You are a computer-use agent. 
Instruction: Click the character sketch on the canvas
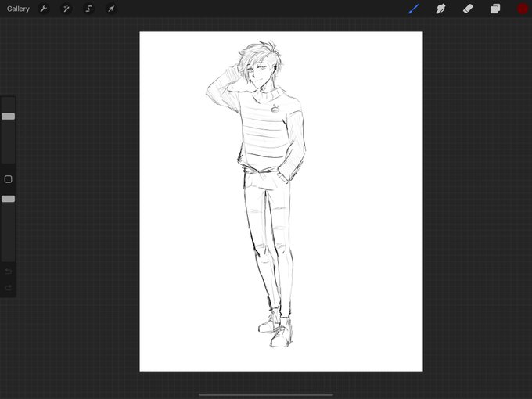(x=256, y=193)
